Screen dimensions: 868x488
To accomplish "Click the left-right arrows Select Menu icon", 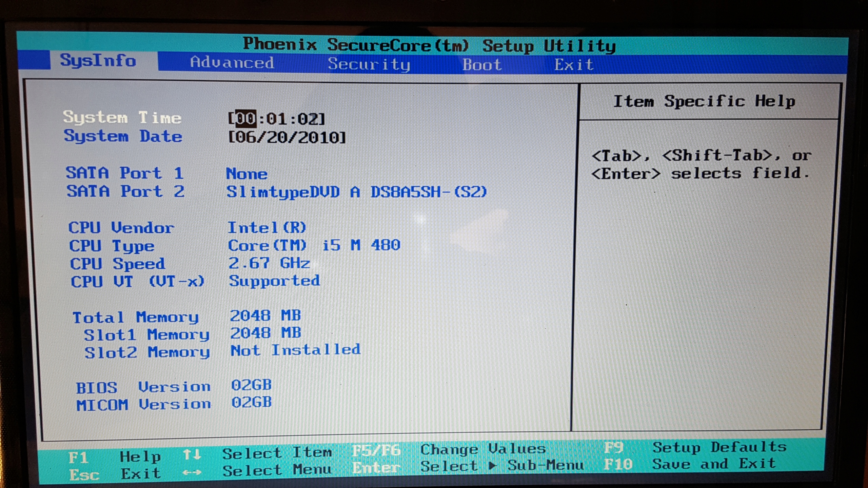I will (x=192, y=472).
